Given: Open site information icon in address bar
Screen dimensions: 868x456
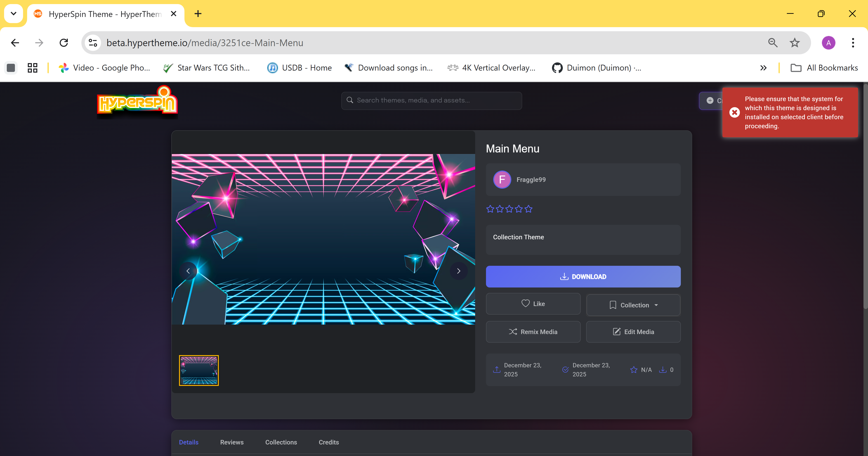Looking at the screenshot, I should 93,43.
